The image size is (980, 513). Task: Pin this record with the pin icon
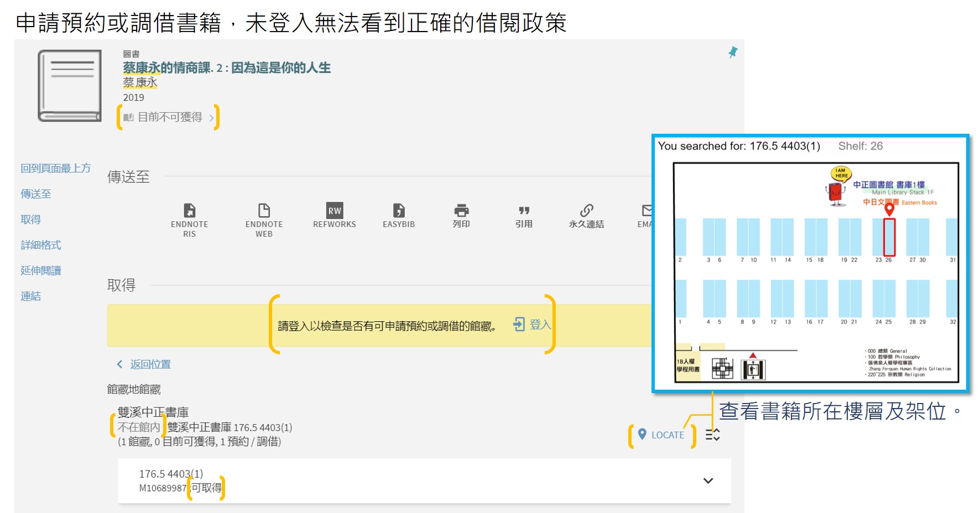point(733,52)
